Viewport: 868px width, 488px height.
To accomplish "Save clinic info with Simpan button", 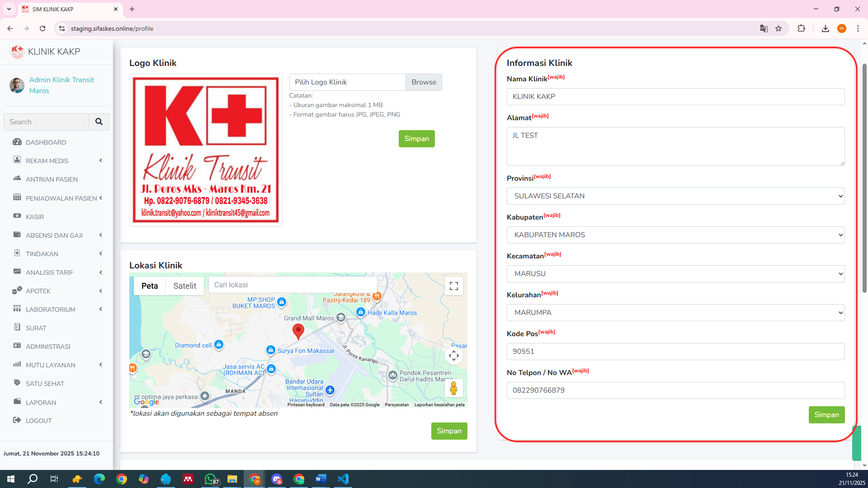I will [826, 415].
